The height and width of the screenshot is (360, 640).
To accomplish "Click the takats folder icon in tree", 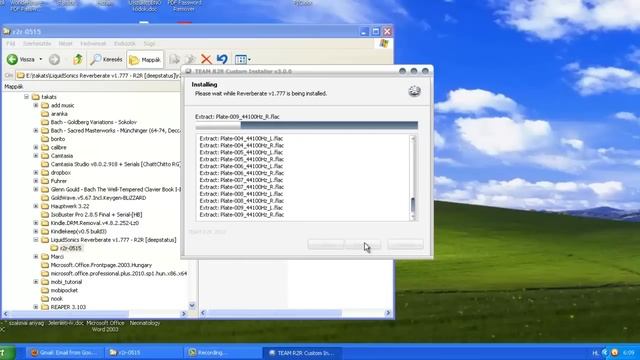I will [x=36, y=97].
